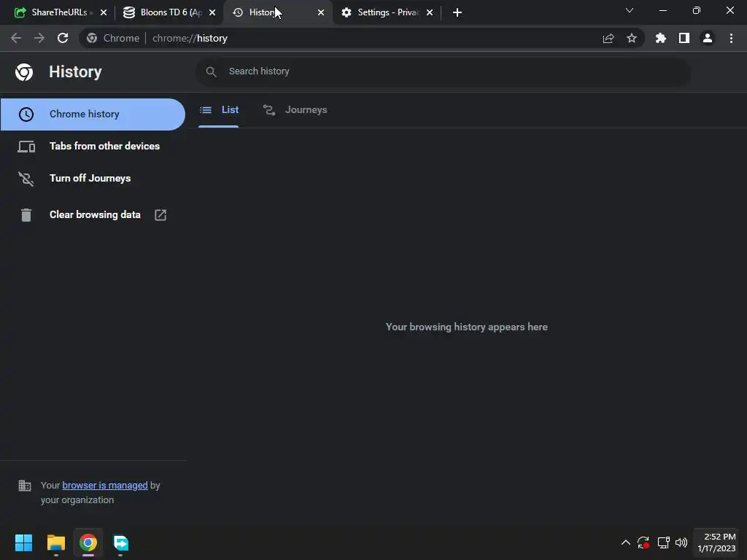Click the forward navigation arrow
The image size is (747, 560).
click(39, 38)
